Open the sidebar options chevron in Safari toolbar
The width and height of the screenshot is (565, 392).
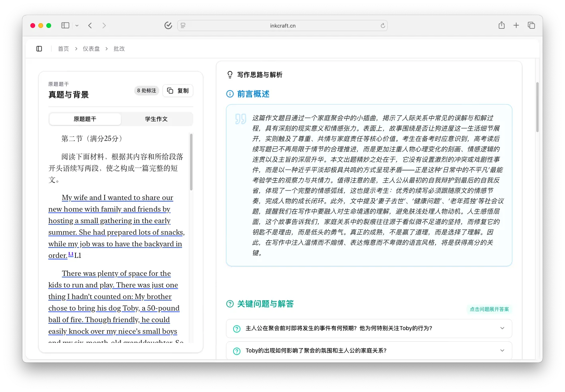tap(77, 25)
